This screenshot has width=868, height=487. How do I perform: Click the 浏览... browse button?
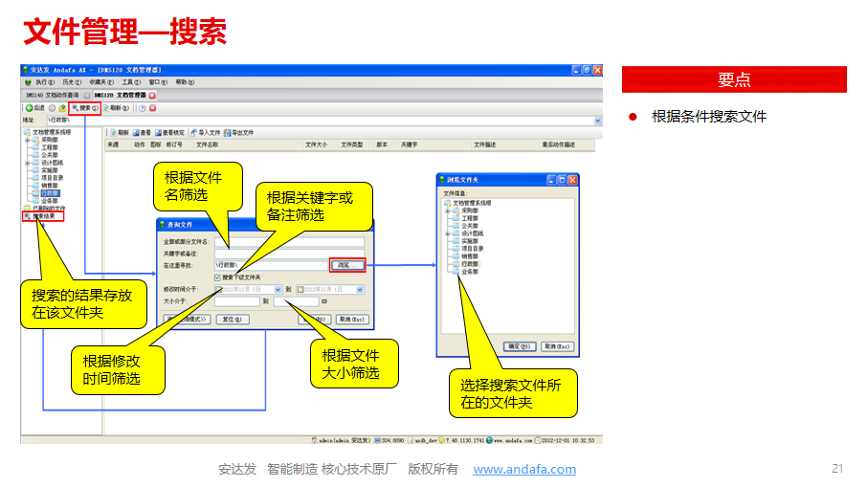(x=346, y=264)
